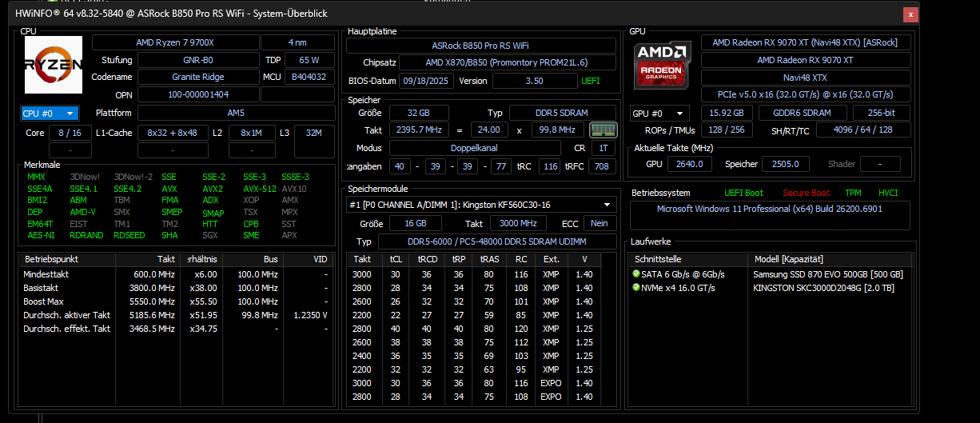Click the HVCI indicator
The height and width of the screenshot is (423, 980).
point(888,193)
